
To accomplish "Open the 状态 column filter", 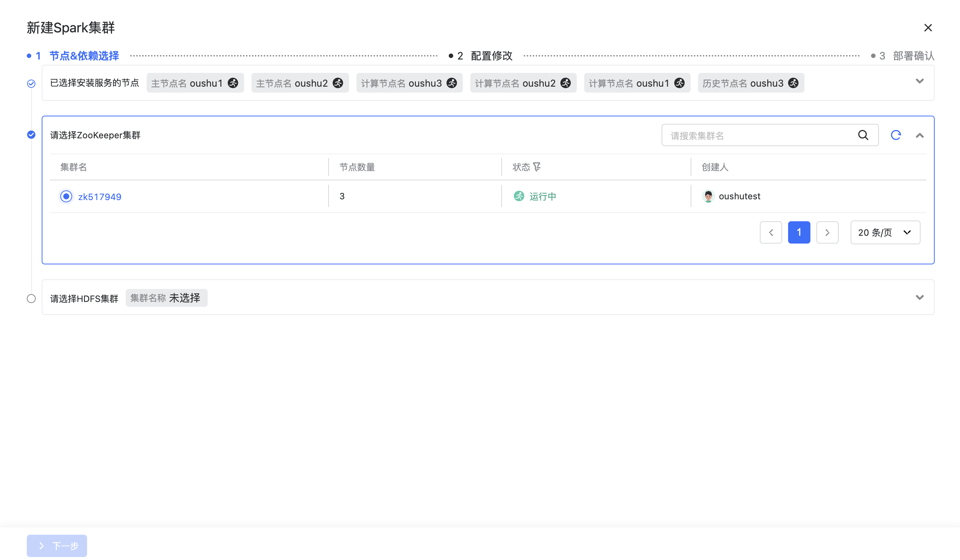I will (x=537, y=167).
